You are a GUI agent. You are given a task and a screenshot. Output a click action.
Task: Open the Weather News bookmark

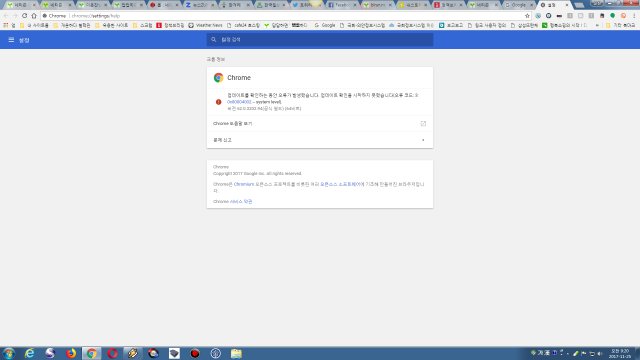[205, 25]
